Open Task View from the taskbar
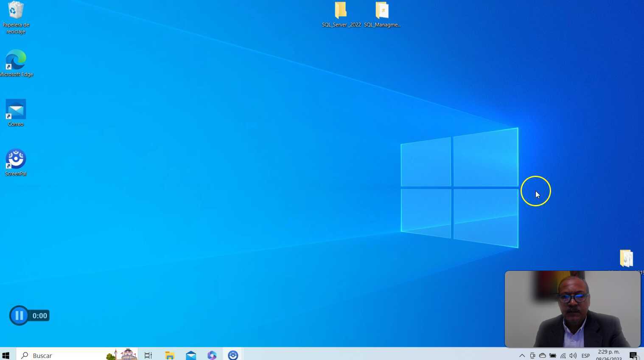 (x=148, y=355)
